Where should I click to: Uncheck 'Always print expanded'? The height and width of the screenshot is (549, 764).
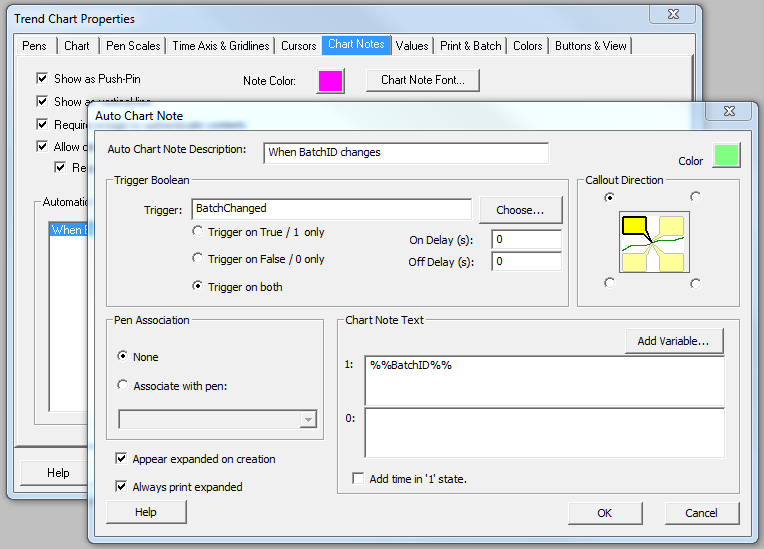point(123,487)
